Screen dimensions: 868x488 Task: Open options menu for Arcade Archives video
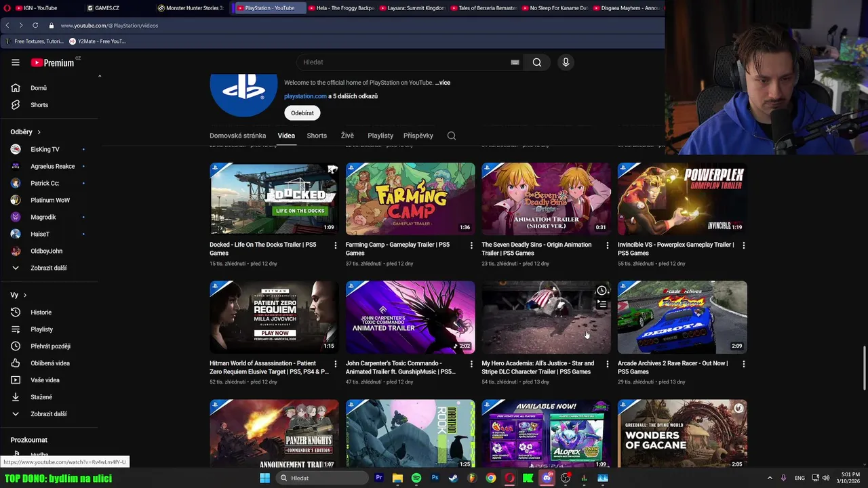click(743, 364)
